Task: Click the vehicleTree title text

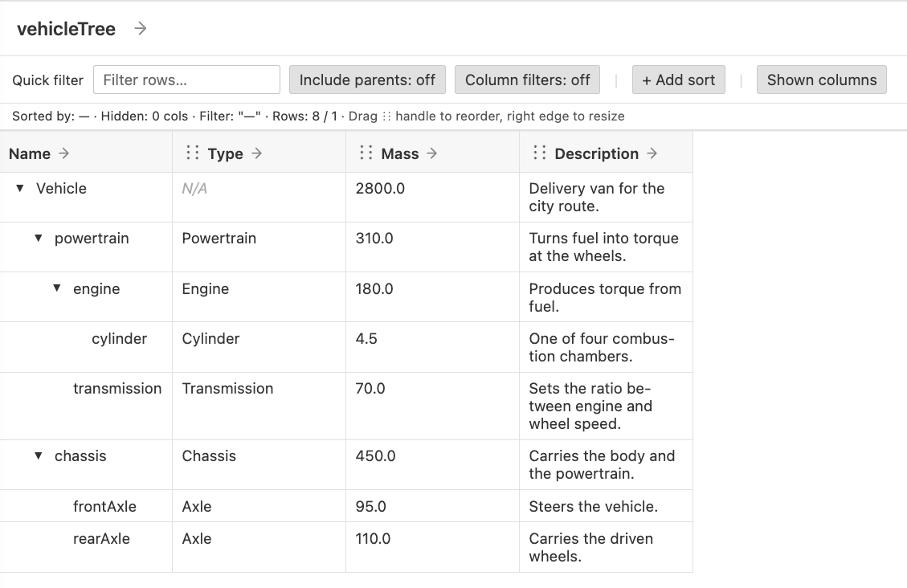Action: click(67, 29)
